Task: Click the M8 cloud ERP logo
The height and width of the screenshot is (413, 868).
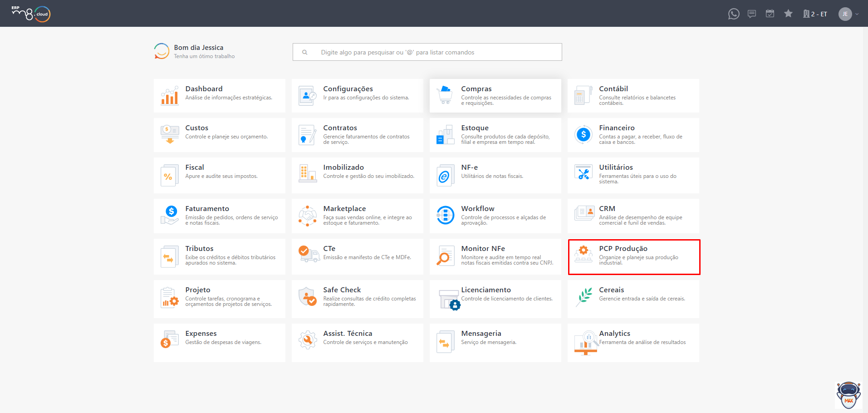Action: click(x=31, y=14)
